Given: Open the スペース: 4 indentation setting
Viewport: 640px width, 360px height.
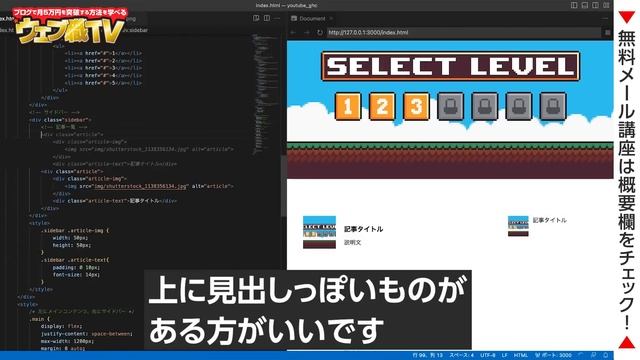Looking at the screenshot, I should pyautogui.click(x=461, y=355).
